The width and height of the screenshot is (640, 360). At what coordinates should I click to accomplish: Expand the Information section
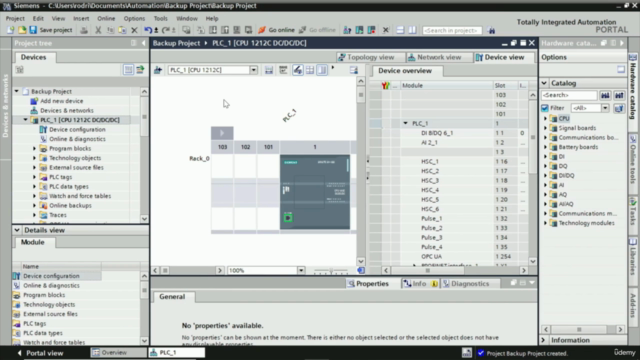543,340
